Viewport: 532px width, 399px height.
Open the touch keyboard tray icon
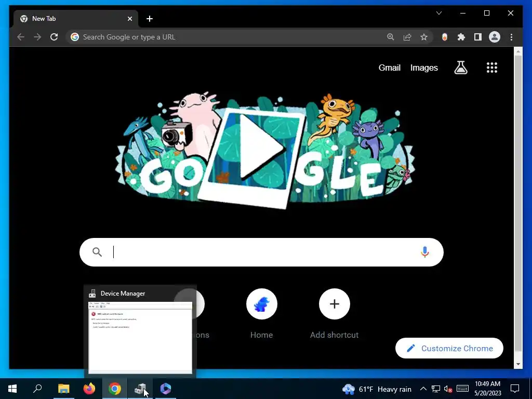(462, 389)
